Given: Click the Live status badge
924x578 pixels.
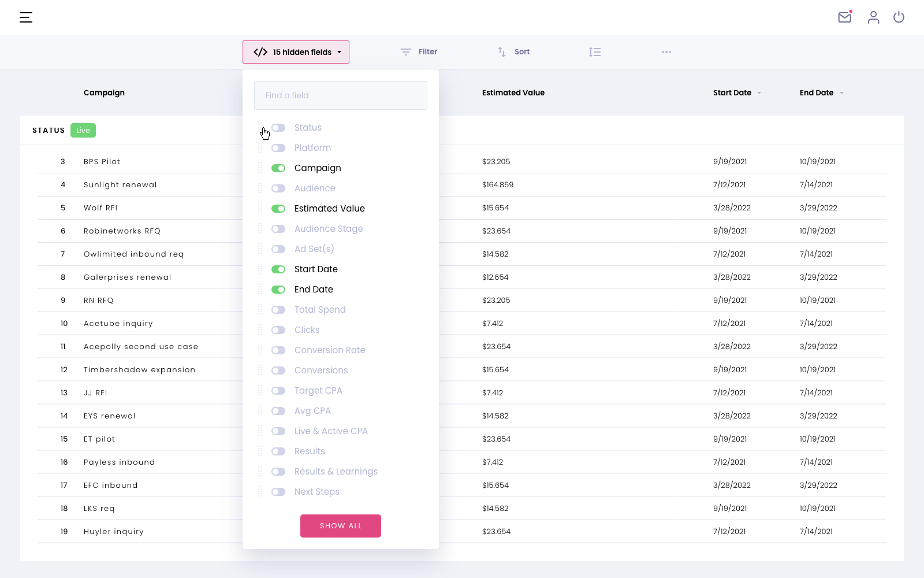Looking at the screenshot, I should coord(83,131).
